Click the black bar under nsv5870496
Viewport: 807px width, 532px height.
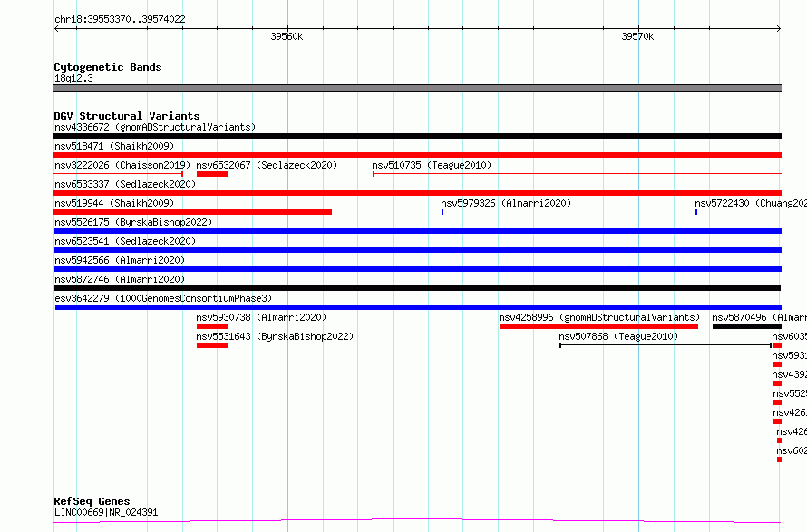click(747, 326)
